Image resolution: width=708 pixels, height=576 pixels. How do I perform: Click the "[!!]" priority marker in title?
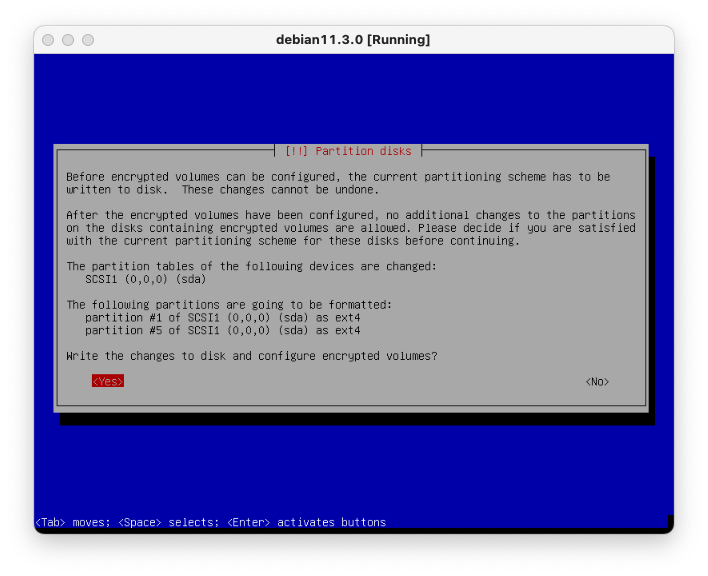pyautogui.click(x=297, y=151)
